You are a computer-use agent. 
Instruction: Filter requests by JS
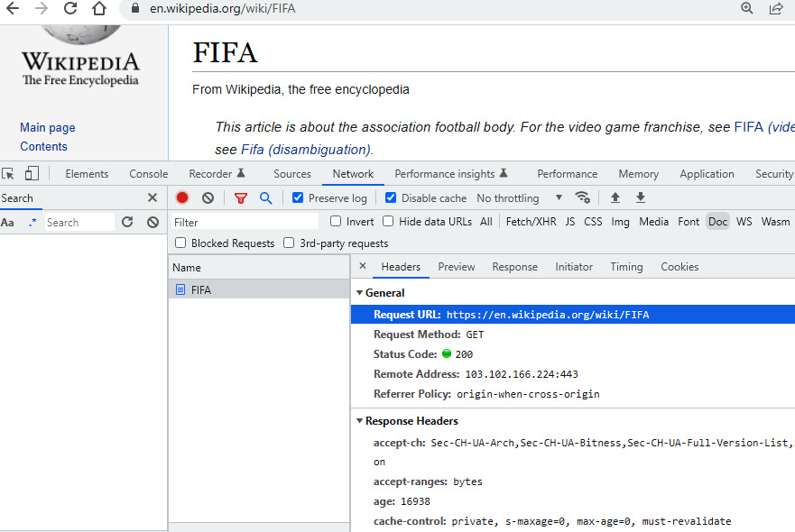click(x=570, y=222)
